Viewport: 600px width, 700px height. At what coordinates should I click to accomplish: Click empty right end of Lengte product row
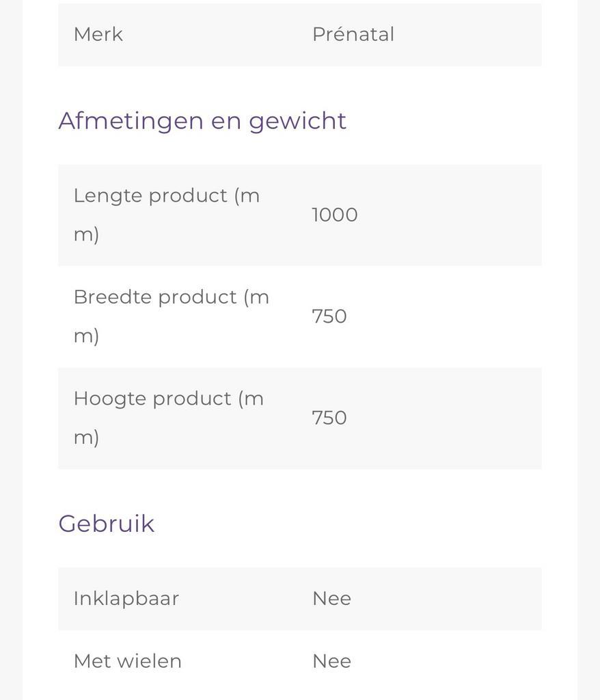tap(492, 215)
